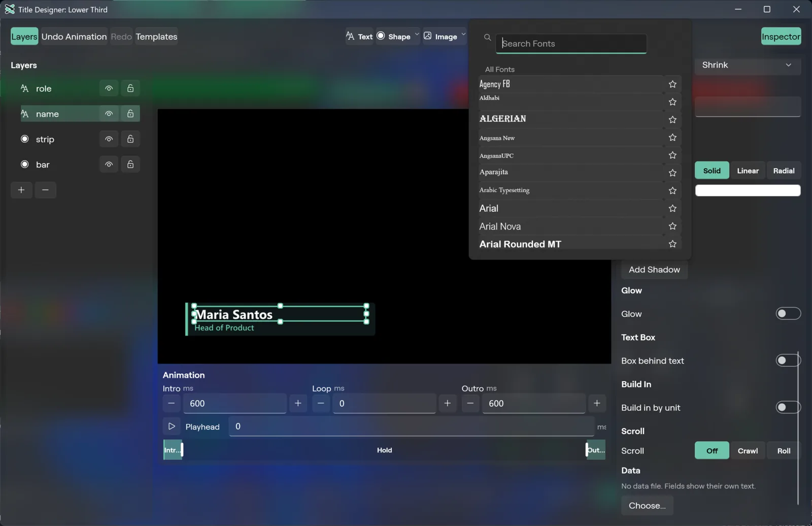Star the Arial Rounded MT font
The height and width of the screenshot is (526, 812).
click(x=672, y=244)
